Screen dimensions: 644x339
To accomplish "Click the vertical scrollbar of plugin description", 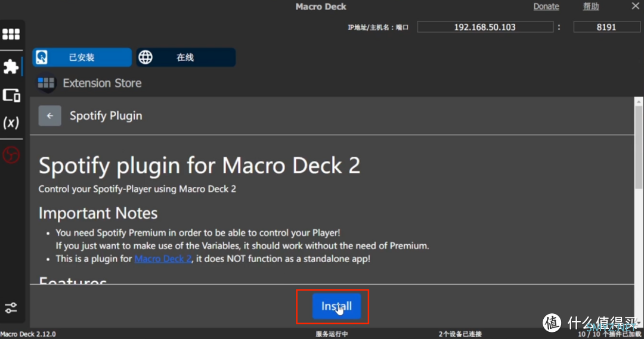I will click(639, 147).
